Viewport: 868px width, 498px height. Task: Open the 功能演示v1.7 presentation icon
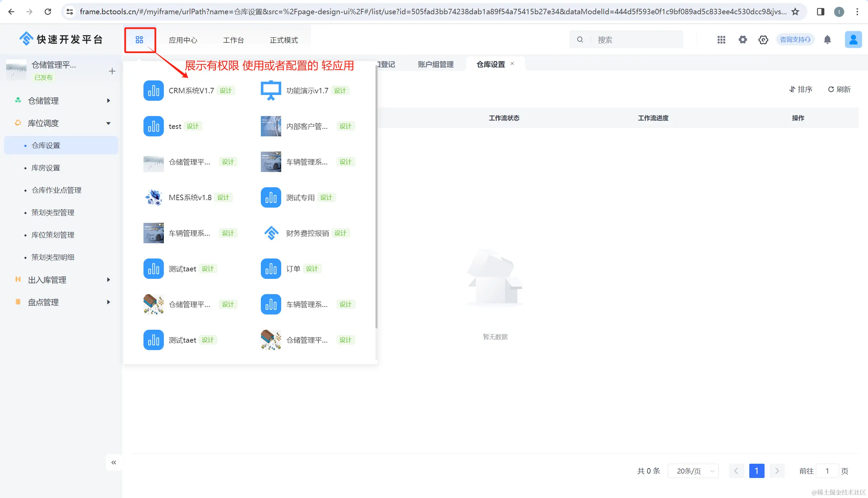click(x=271, y=91)
